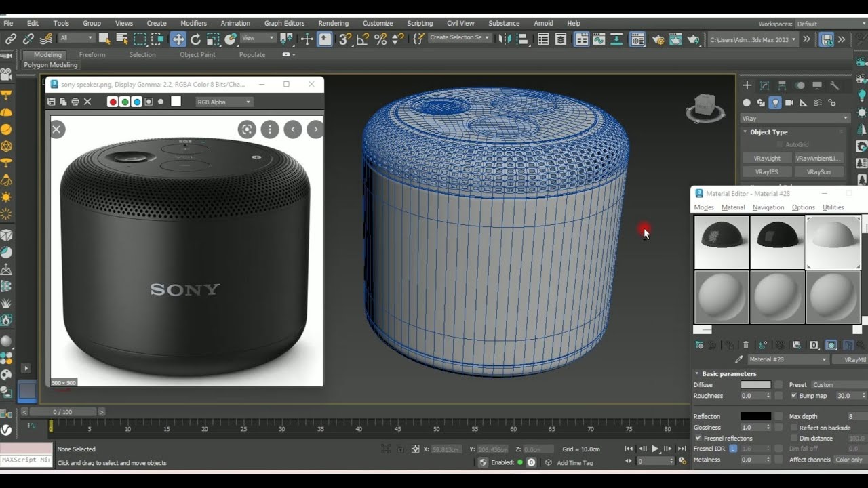Toggle Fresnel reflections checkbox
868x488 pixels.
[x=698, y=438]
